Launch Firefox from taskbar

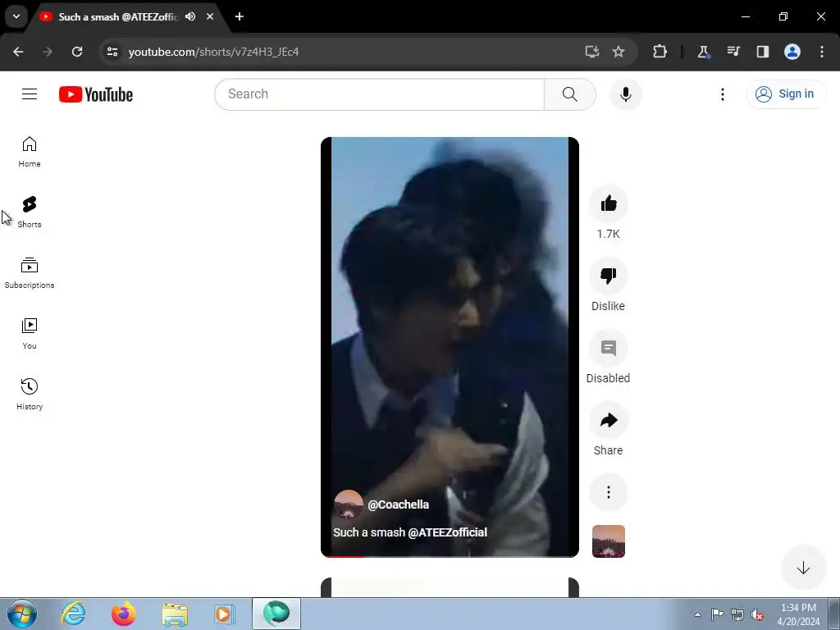123,614
